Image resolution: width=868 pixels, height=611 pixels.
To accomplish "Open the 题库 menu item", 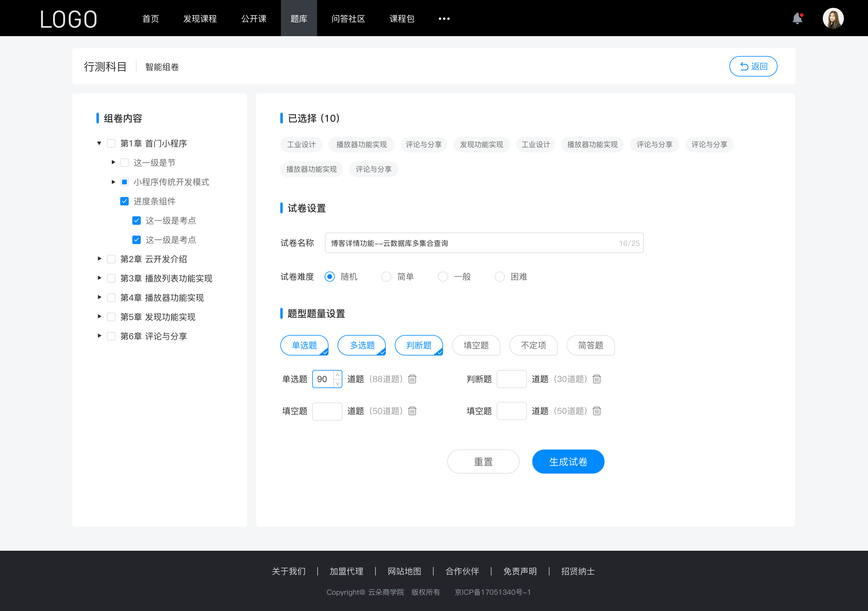I will (297, 18).
